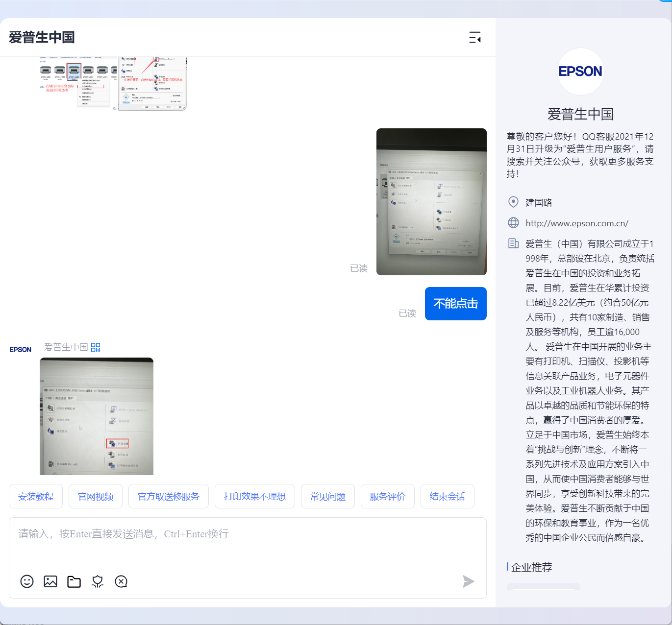
Task: Click the company info document icon
Action: point(513,243)
